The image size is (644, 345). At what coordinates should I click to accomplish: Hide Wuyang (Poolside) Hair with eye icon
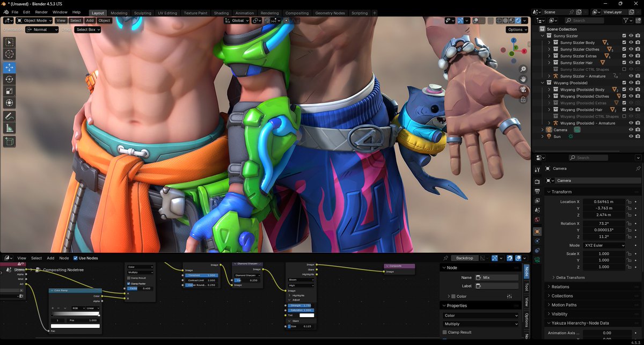pos(631,109)
